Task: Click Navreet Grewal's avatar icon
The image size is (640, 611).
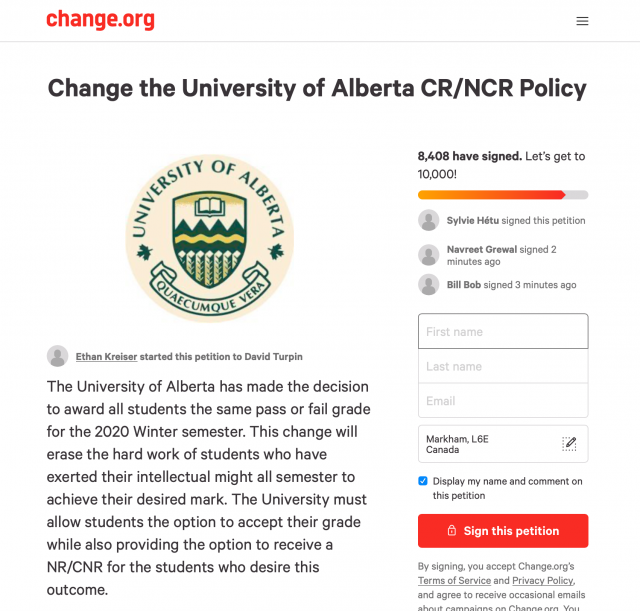Action: [429, 255]
